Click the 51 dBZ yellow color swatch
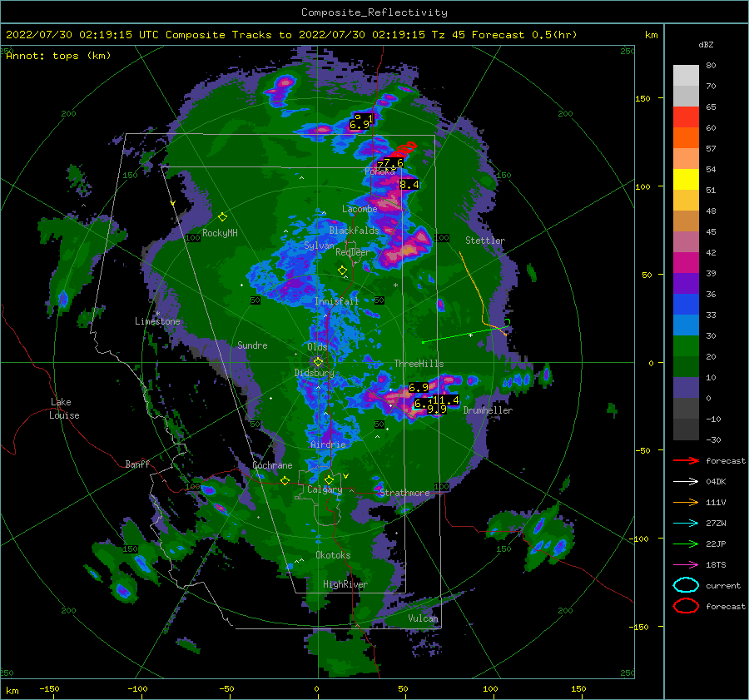 pyautogui.click(x=686, y=179)
